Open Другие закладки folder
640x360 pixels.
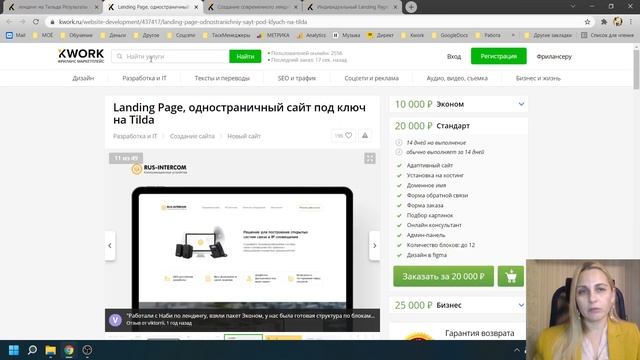pos(547,36)
